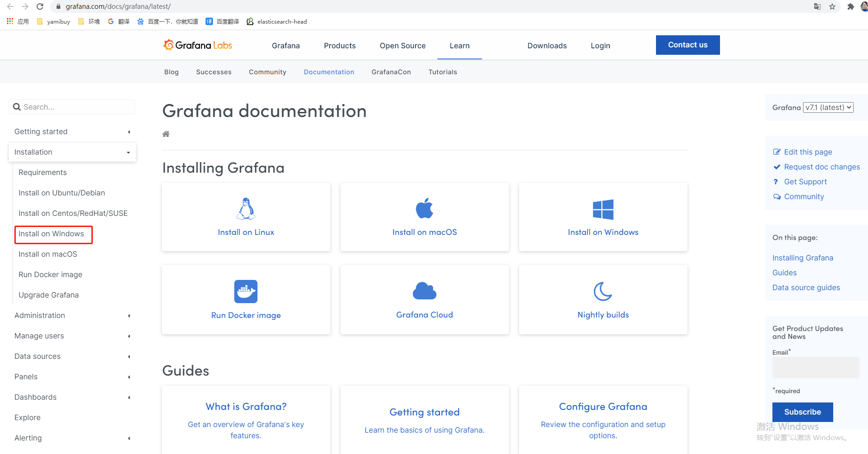Reload the page with the refresh icon
868x454 pixels.
click(40, 6)
